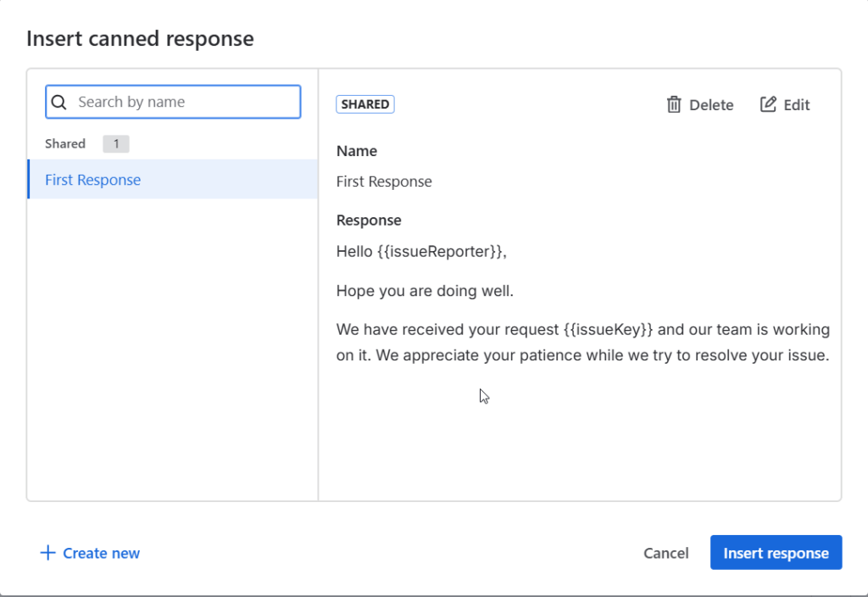
Task: Click the Insert canned response title
Action: tap(140, 38)
